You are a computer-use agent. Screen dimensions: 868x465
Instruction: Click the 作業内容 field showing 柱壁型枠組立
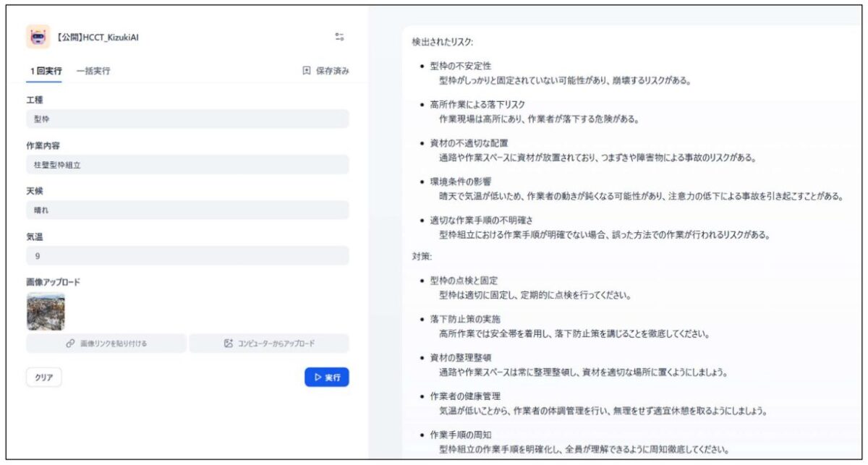[x=187, y=165]
